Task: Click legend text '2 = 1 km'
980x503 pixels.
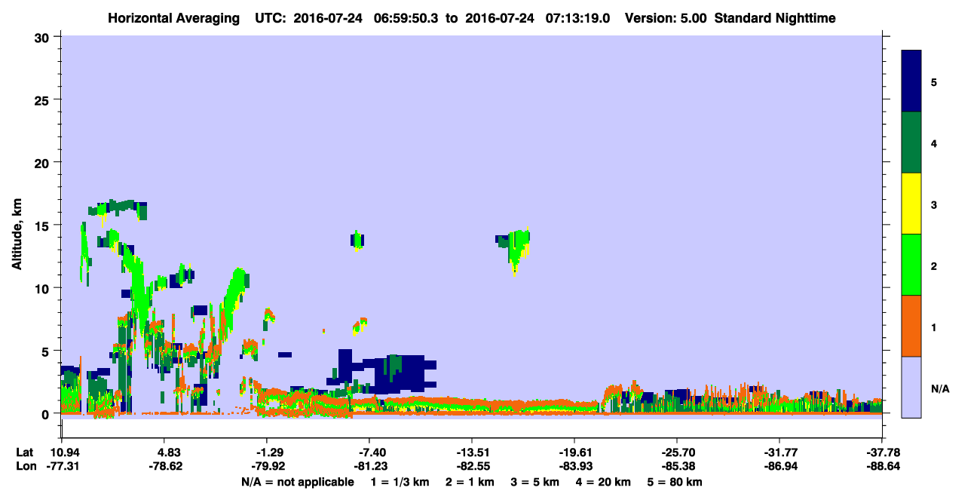Action: pyautogui.click(x=470, y=482)
